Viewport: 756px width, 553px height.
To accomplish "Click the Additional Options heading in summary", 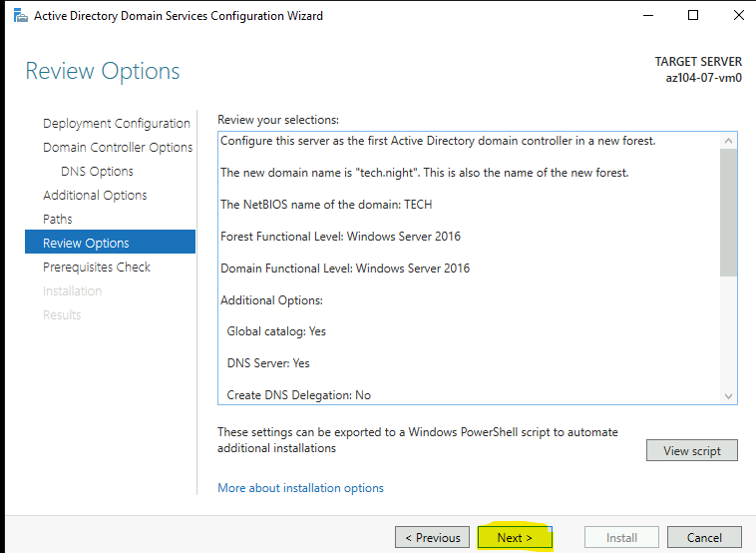I will click(x=271, y=300).
